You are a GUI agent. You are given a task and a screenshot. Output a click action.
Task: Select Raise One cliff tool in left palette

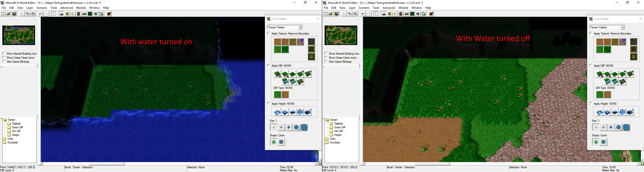pyautogui.click(x=300, y=74)
